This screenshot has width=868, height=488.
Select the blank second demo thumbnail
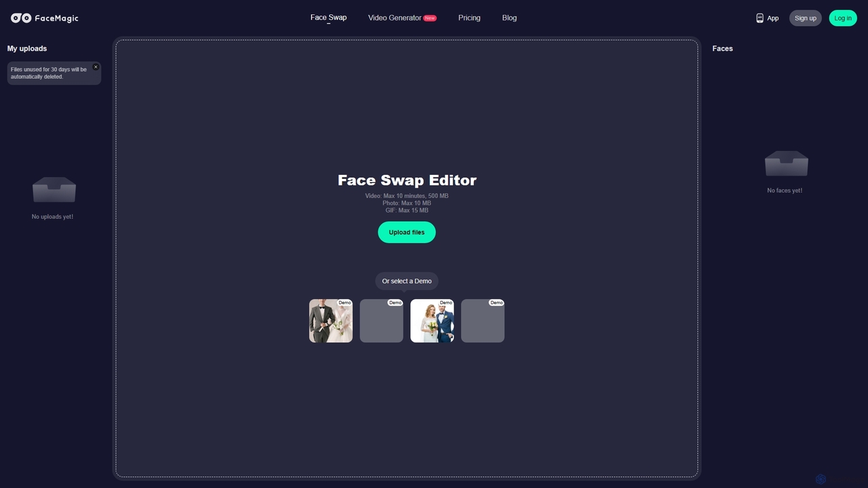pyautogui.click(x=381, y=321)
